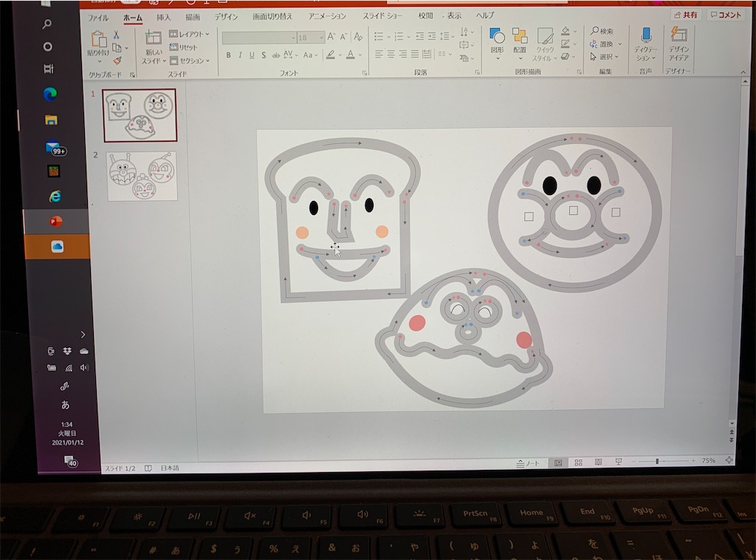Switch to the Slide Show (スライドショー) tab
Viewport: 756px width, 560px height.
click(383, 16)
